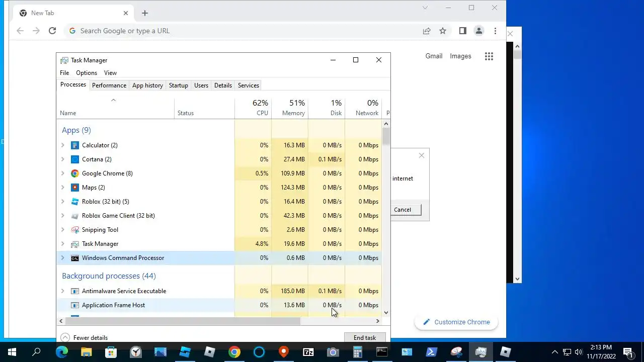
Task: Open the Gmail link
Action: 434,56
